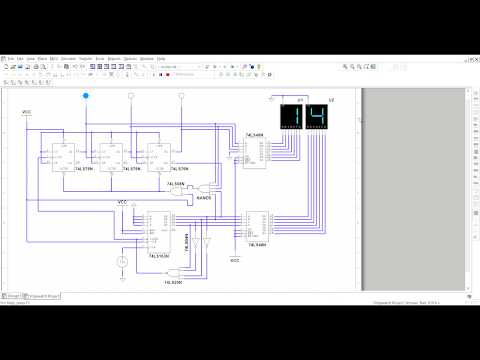The image size is (480, 360).
Task: Select the middle unlit probe indicator
Action: click(131, 96)
